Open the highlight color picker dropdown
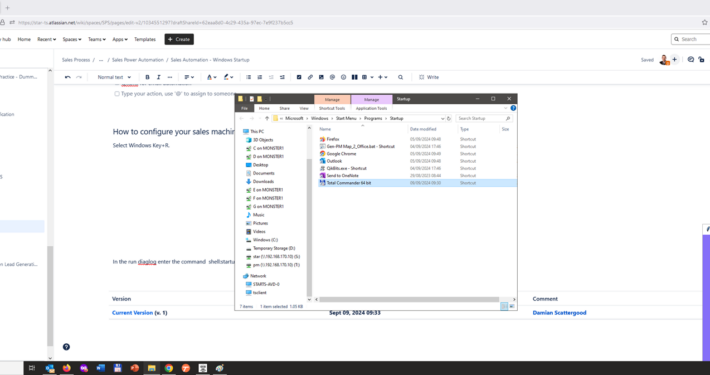Image resolution: width=710 pixels, height=375 pixels. pos(228,77)
